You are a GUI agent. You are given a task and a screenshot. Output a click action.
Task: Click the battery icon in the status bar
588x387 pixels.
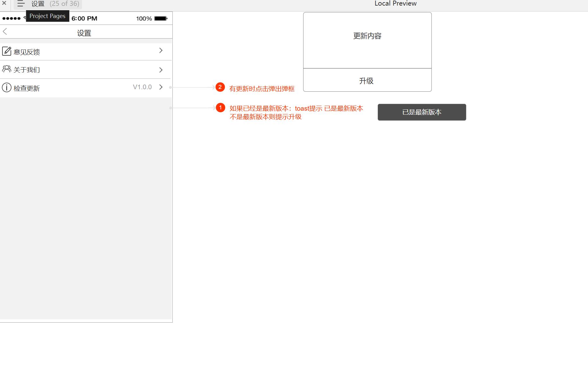tap(161, 18)
